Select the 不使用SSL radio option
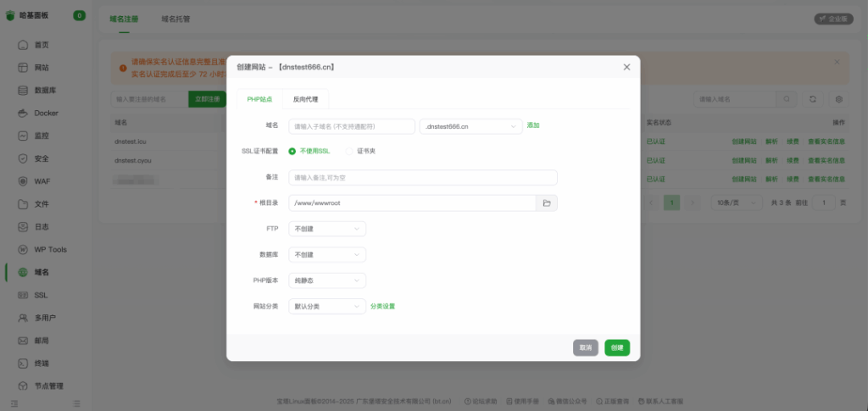 [292, 151]
